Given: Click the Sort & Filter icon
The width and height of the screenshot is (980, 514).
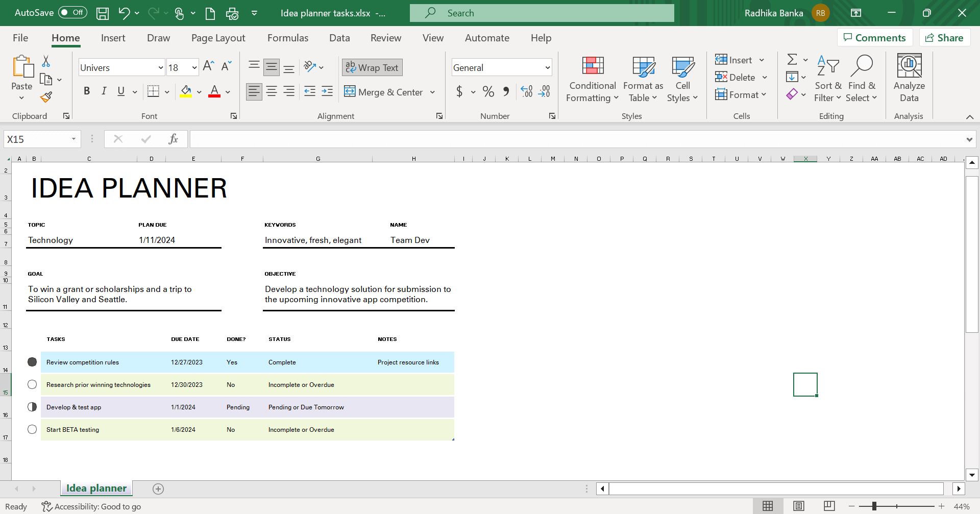Looking at the screenshot, I should coord(827,78).
